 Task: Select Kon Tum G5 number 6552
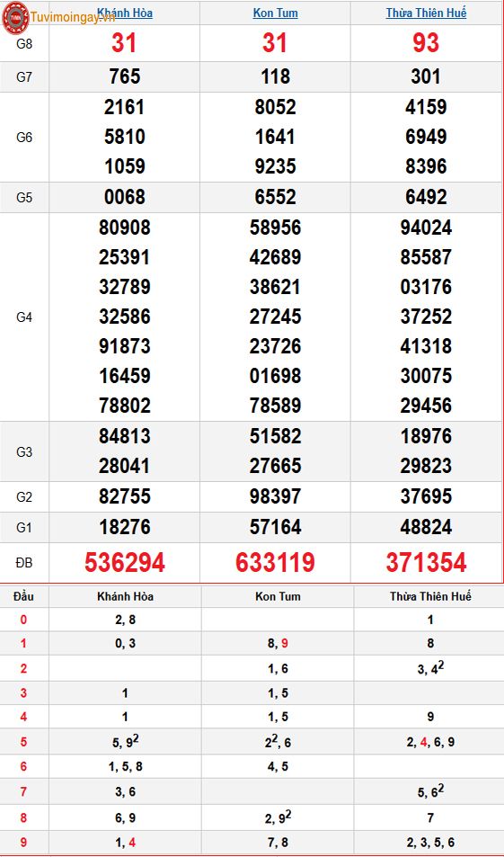[275, 197]
